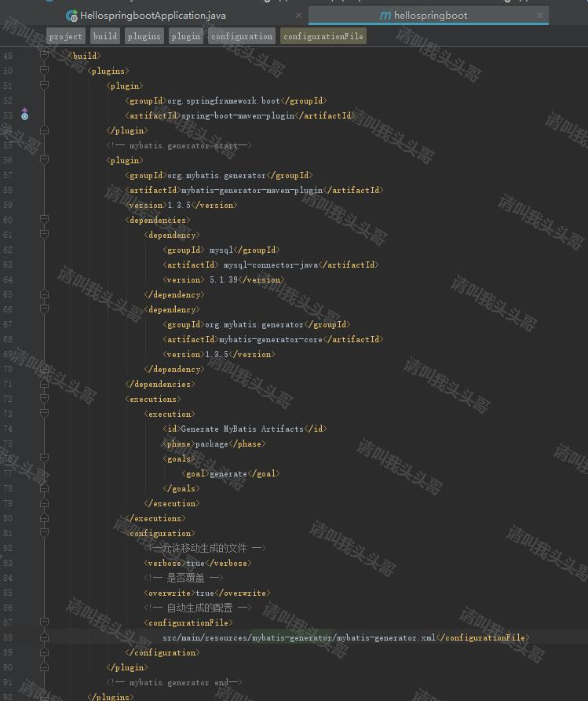Collapse the execution fold marker at line 73
Screen dimensions: 588x701
point(44,413)
